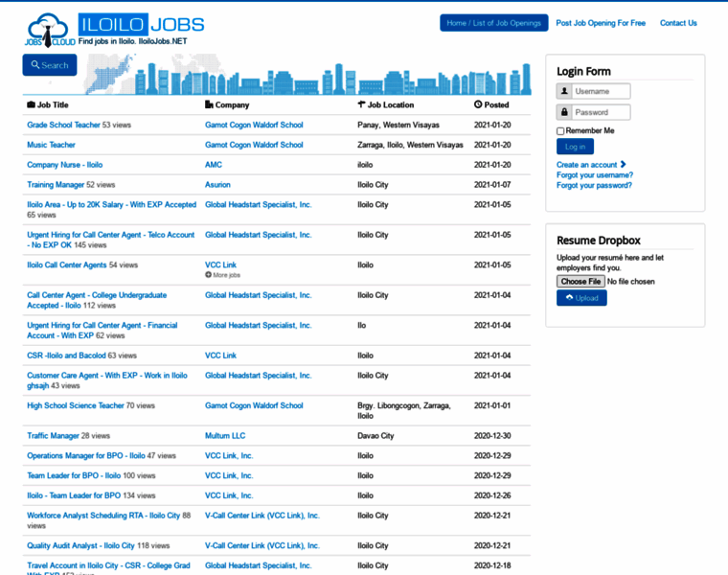The height and width of the screenshot is (575, 728).
Task: Open Multum LLC company page
Action: tap(225, 436)
